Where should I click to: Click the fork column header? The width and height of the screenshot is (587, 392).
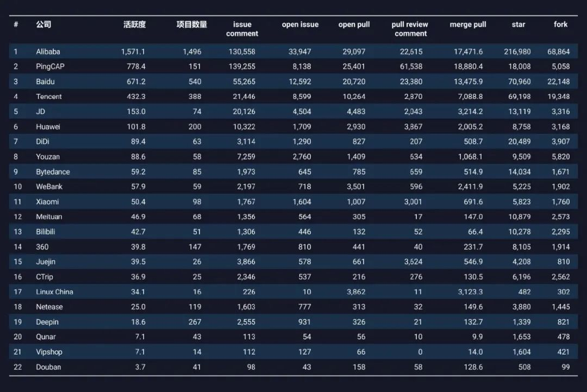560,24
